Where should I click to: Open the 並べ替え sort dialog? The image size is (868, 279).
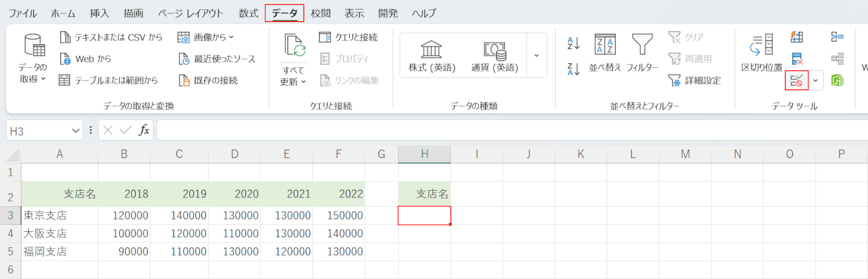(x=605, y=54)
